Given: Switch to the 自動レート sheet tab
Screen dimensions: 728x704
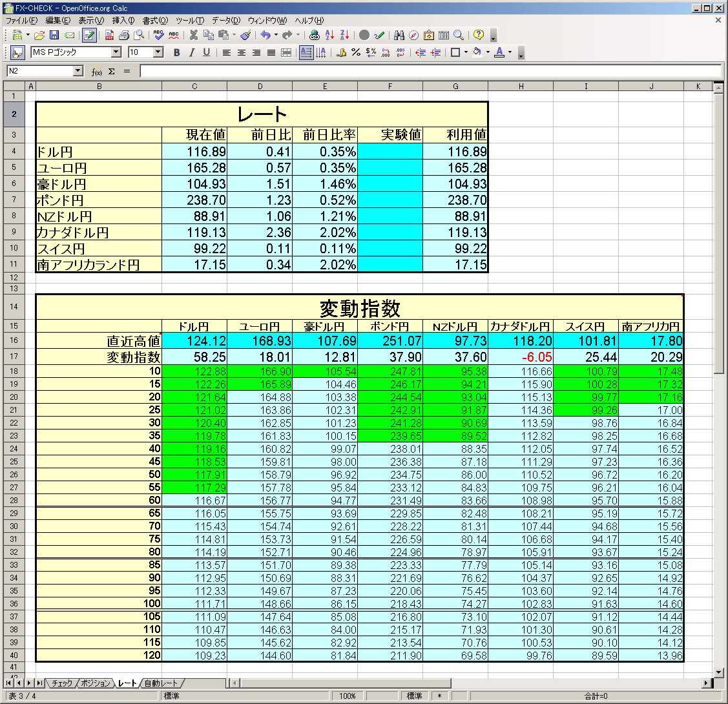Looking at the screenshot, I should (x=161, y=683).
